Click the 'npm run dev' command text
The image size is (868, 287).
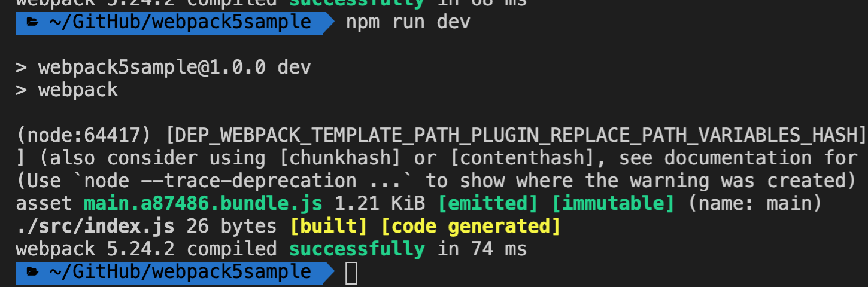point(408,23)
